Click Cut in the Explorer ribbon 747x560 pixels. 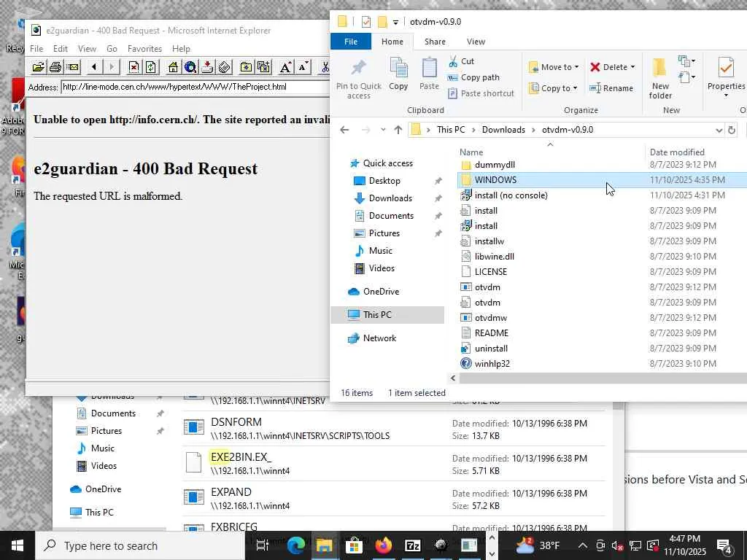pyautogui.click(x=461, y=61)
